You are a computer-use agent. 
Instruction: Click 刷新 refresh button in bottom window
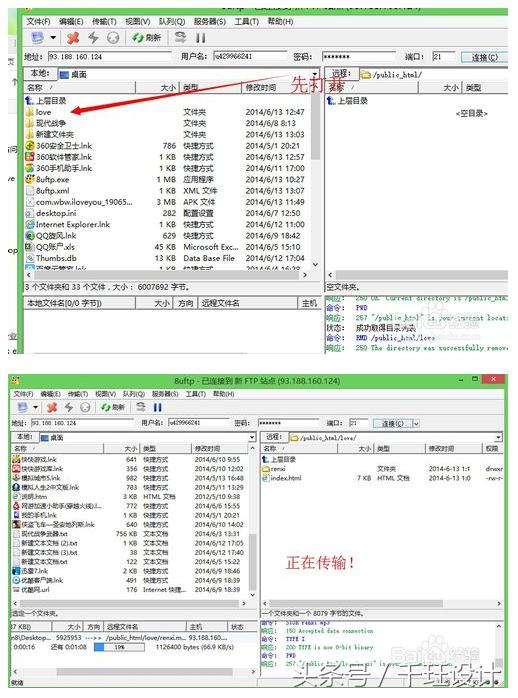tap(113, 407)
